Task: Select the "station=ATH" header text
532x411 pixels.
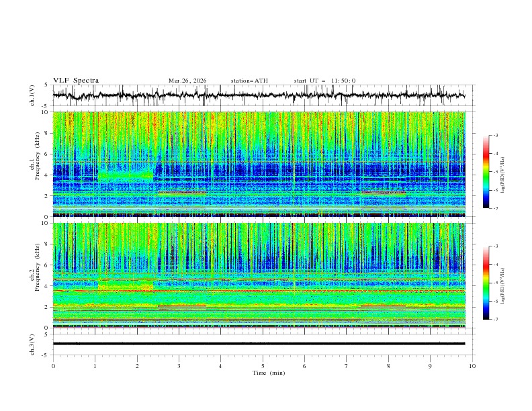Action: pyautogui.click(x=249, y=81)
